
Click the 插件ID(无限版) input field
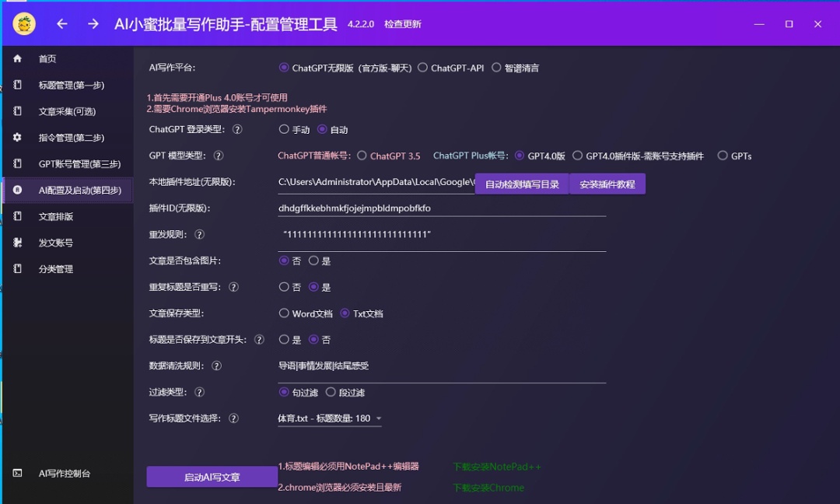coord(442,208)
